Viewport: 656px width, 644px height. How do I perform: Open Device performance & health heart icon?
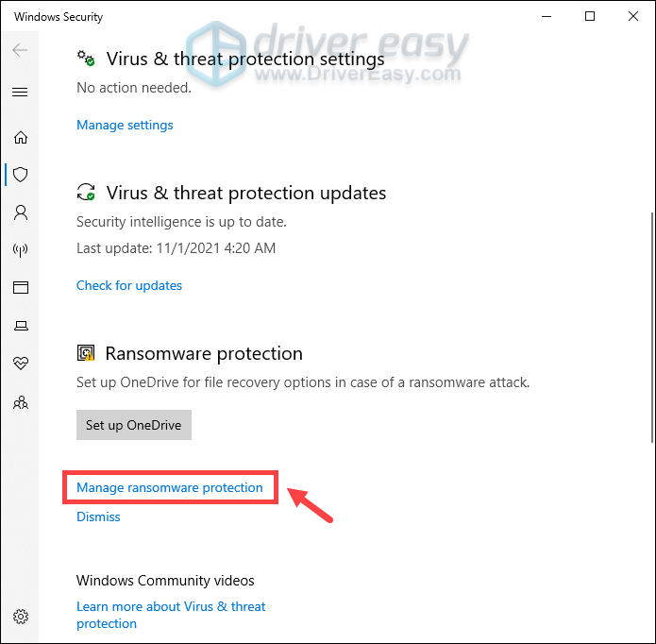[x=21, y=363]
